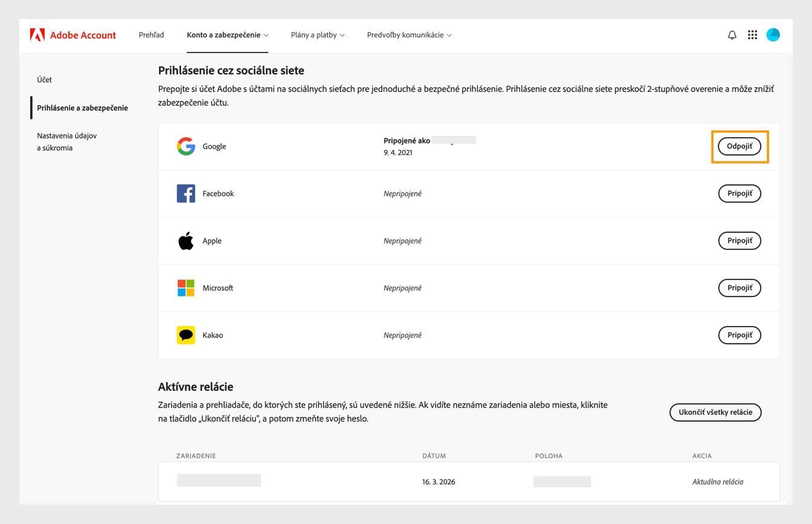Click the Adobe logo icon
Image resolution: width=812 pixels, height=524 pixels.
[x=37, y=35]
